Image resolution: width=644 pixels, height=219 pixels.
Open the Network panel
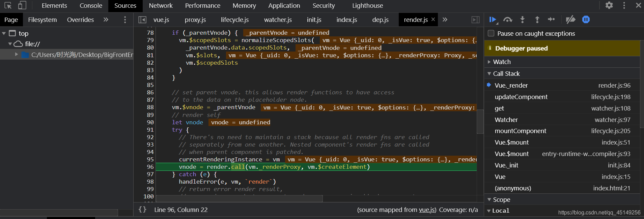[x=161, y=5]
